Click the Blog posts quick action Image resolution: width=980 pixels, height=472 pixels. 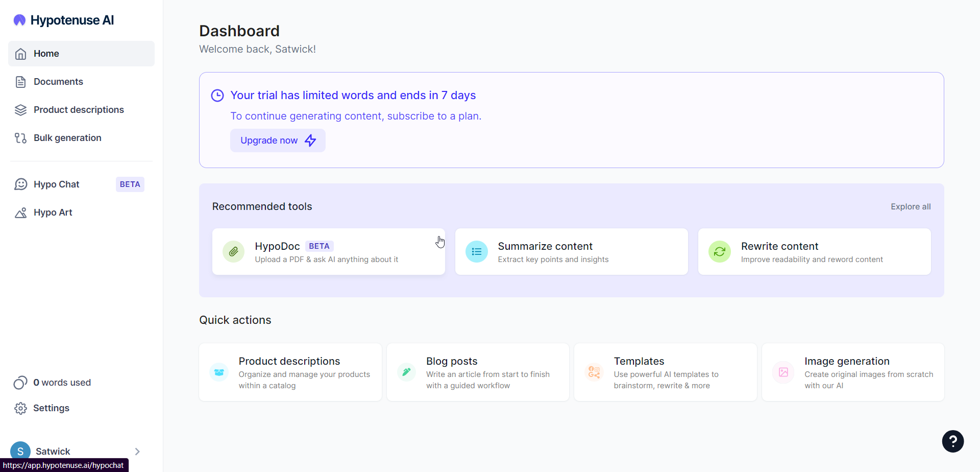477,372
